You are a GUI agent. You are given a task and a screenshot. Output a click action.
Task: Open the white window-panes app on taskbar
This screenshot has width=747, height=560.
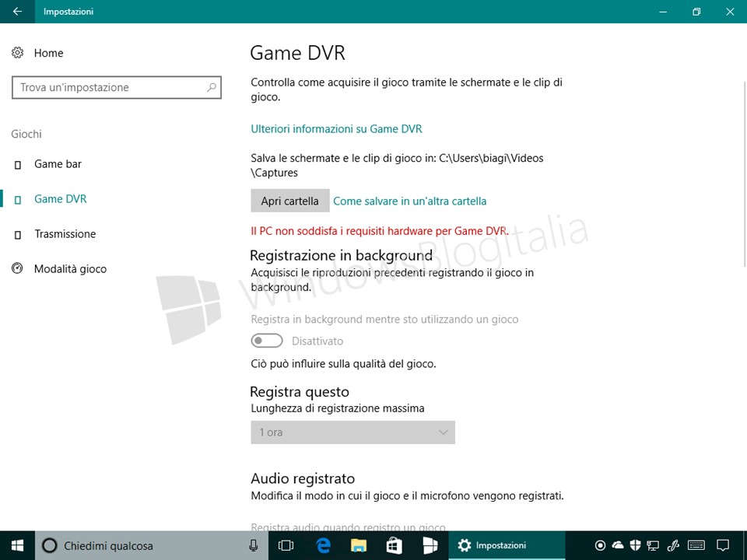point(430,546)
